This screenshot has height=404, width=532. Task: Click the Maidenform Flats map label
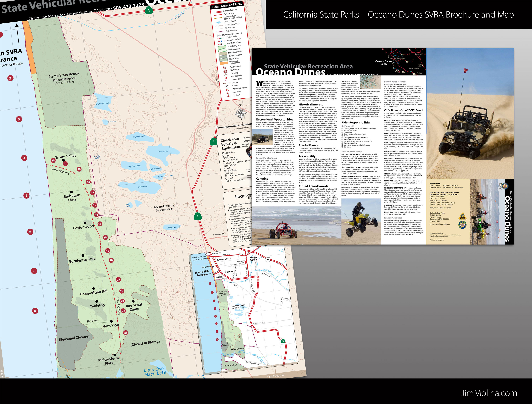pos(109,361)
